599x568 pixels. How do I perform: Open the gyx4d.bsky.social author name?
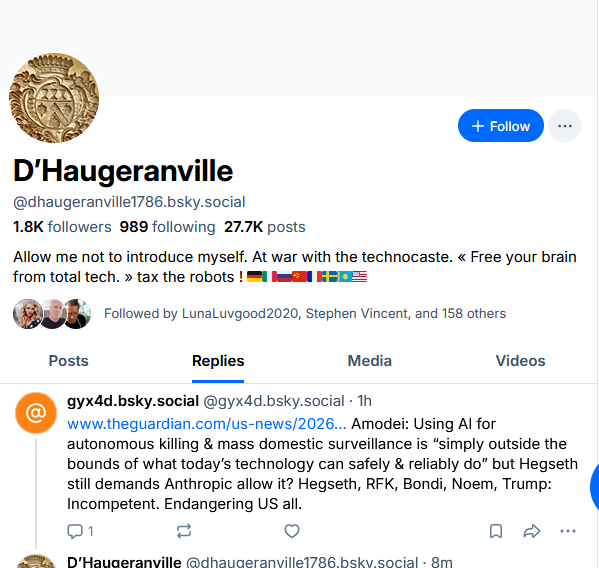tap(133, 401)
